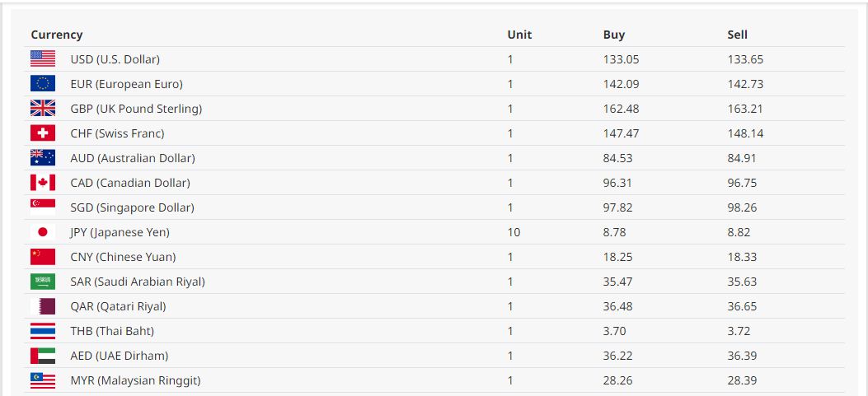Click the UK flag icon
This screenshot has width=868, height=396.
pos(43,109)
